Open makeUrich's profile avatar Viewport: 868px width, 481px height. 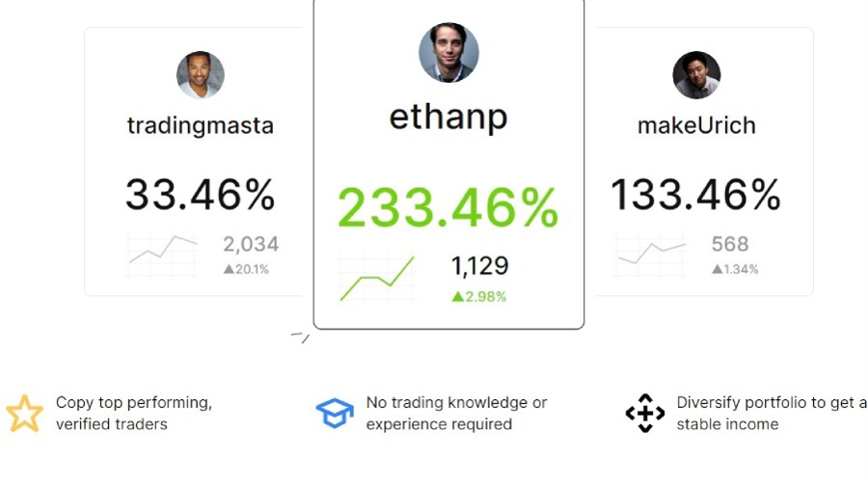tap(696, 75)
